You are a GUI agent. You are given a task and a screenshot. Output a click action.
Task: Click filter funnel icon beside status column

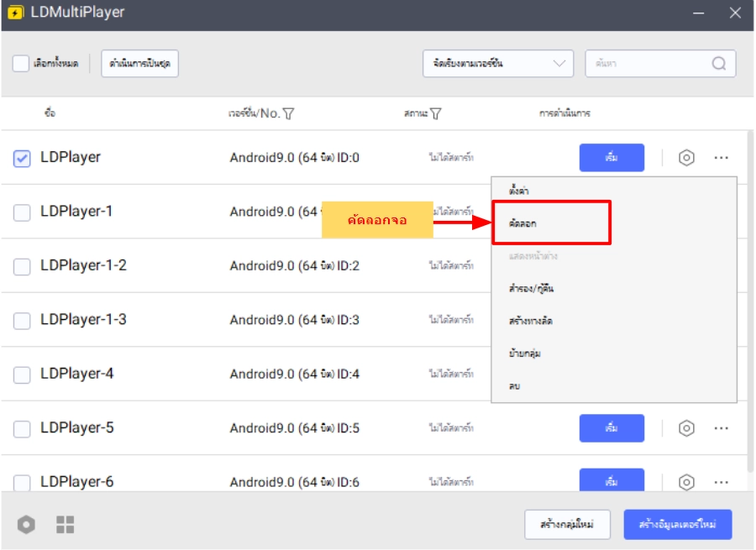pos(436,113)
